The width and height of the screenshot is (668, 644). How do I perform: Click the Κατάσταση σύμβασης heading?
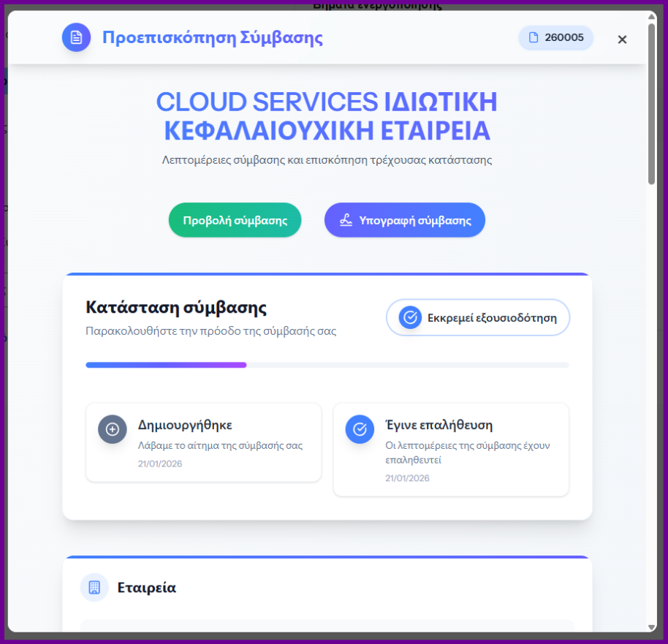[176, 307]
